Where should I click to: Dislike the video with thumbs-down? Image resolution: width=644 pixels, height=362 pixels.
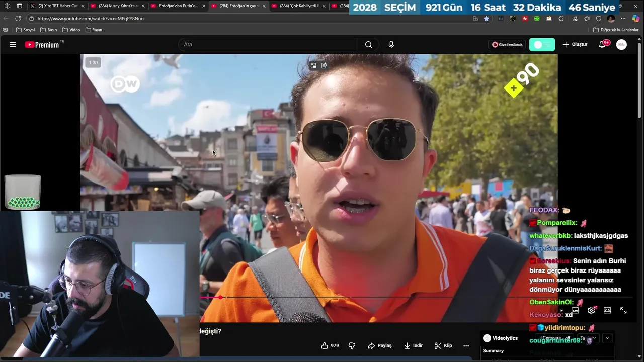352,345
